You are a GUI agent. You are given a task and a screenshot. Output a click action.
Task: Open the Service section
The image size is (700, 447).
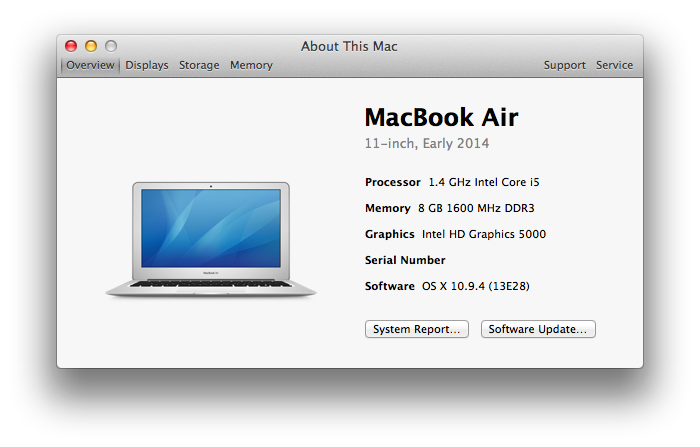tap(614, 65)
